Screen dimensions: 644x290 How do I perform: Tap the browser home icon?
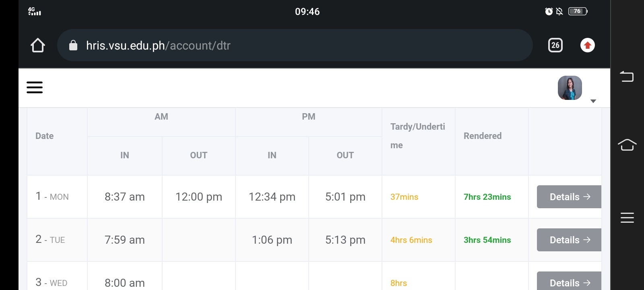tap(38, 46)
